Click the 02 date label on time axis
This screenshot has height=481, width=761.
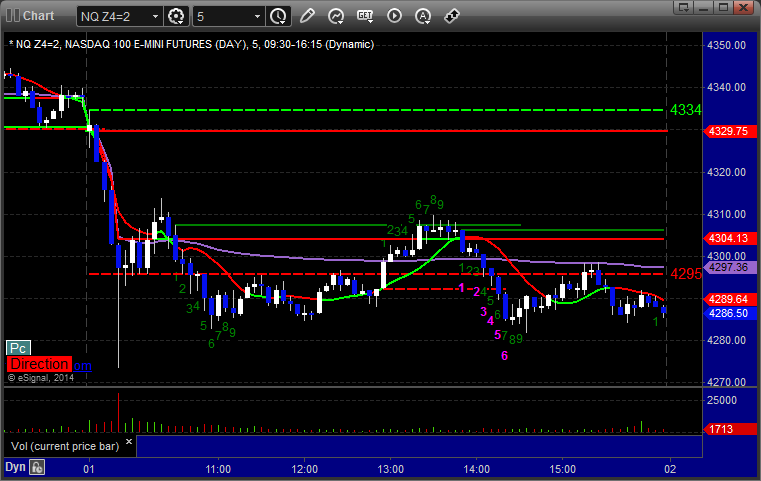(x=670, y=469)
